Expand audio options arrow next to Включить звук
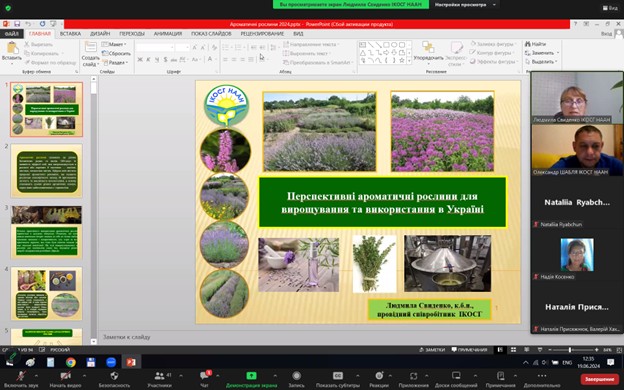This screenshot has width=624, height=390. coord(36,376)
